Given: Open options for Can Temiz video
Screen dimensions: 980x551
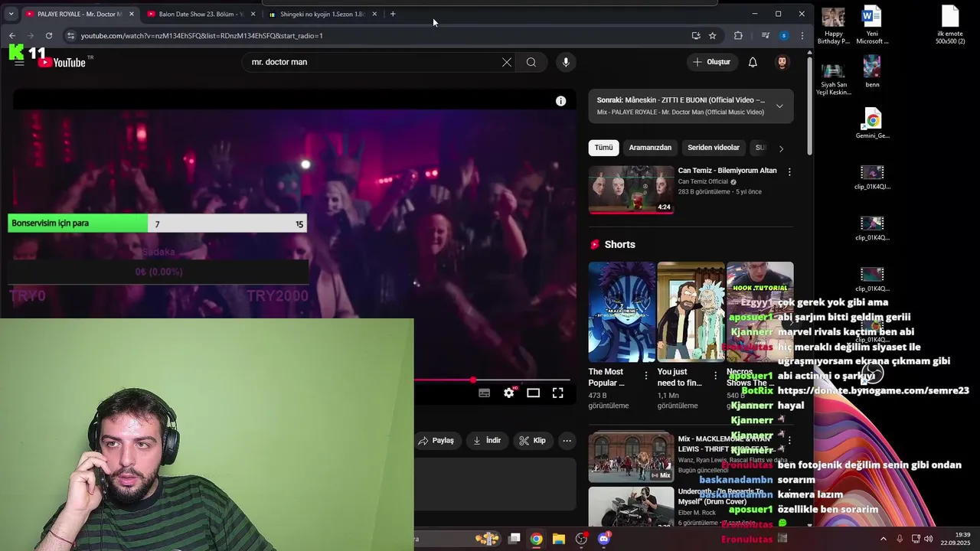Looking at the screenshot, I should pyautogui.click(x=789, y=172).
